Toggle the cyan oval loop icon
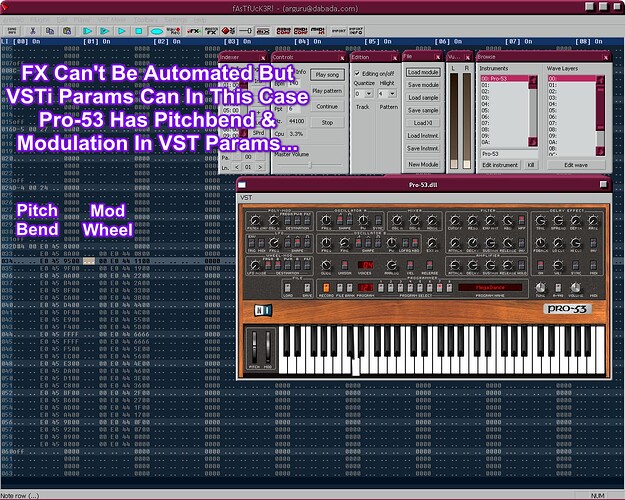The width and height of the screenshot is (625, 500). pos(156,31)
